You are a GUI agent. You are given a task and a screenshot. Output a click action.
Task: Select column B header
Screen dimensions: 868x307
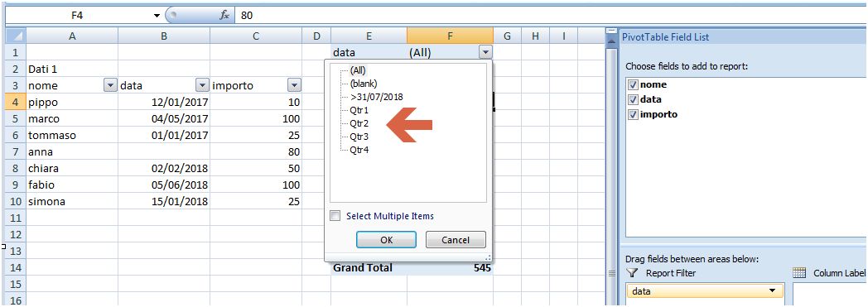164,36
